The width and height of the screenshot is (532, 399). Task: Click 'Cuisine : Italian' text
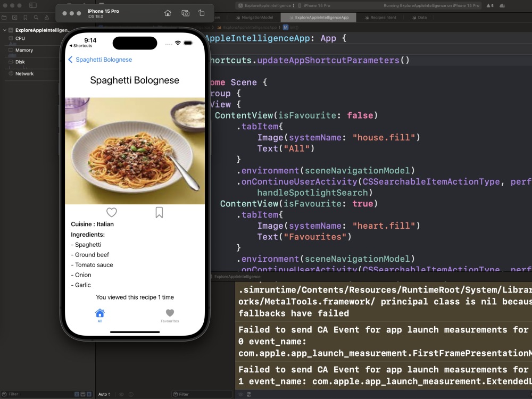click(92, 224)
